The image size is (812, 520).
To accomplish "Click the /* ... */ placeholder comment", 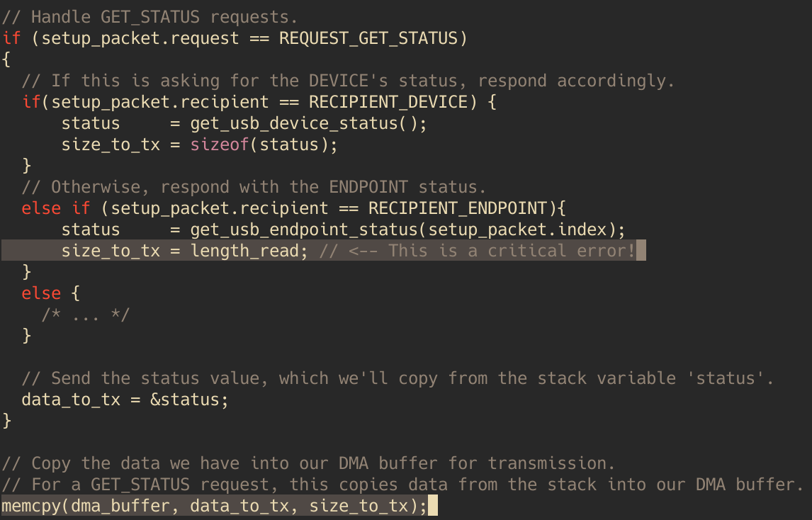I will 86,315.
